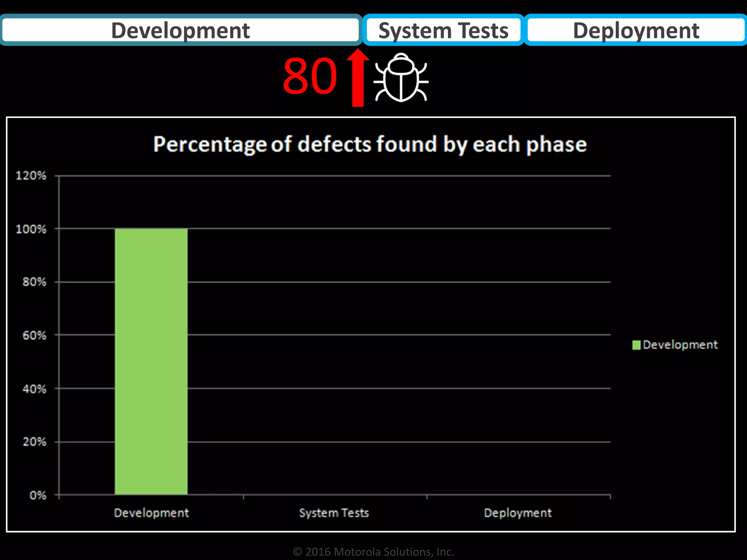Click the System Tests x-axis label

coord(334,513)
